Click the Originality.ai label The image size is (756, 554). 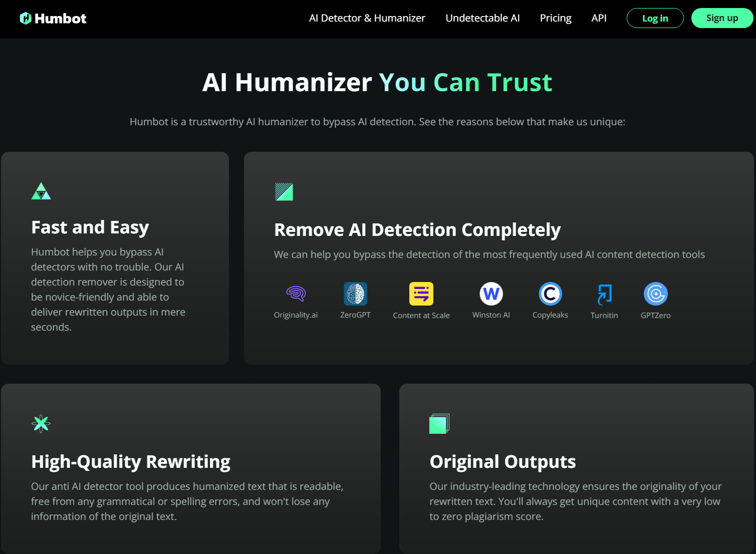pyautogui.click(x=296, y=315)
